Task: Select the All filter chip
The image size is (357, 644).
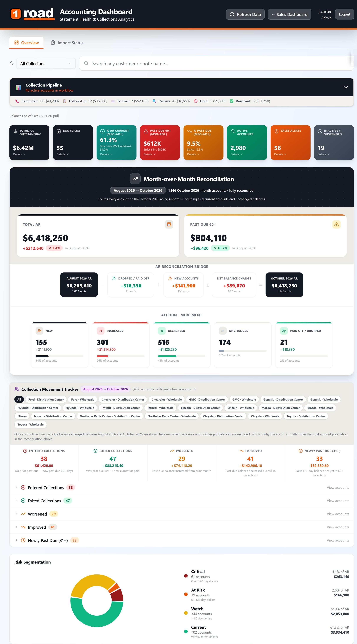Action: point(19,400)
